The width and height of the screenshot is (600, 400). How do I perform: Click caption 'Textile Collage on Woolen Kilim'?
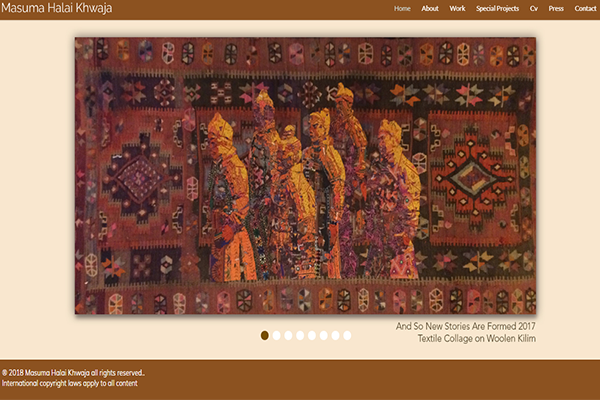pos(477,338)
